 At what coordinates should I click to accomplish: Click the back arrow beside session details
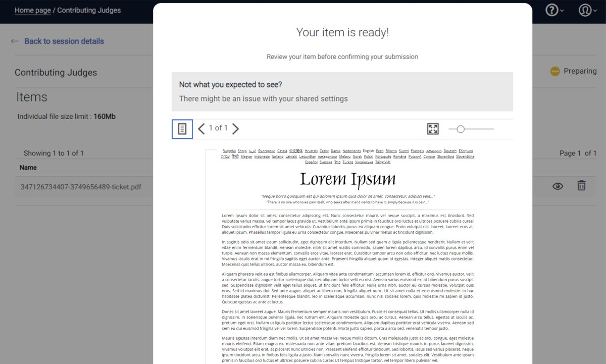15,41
